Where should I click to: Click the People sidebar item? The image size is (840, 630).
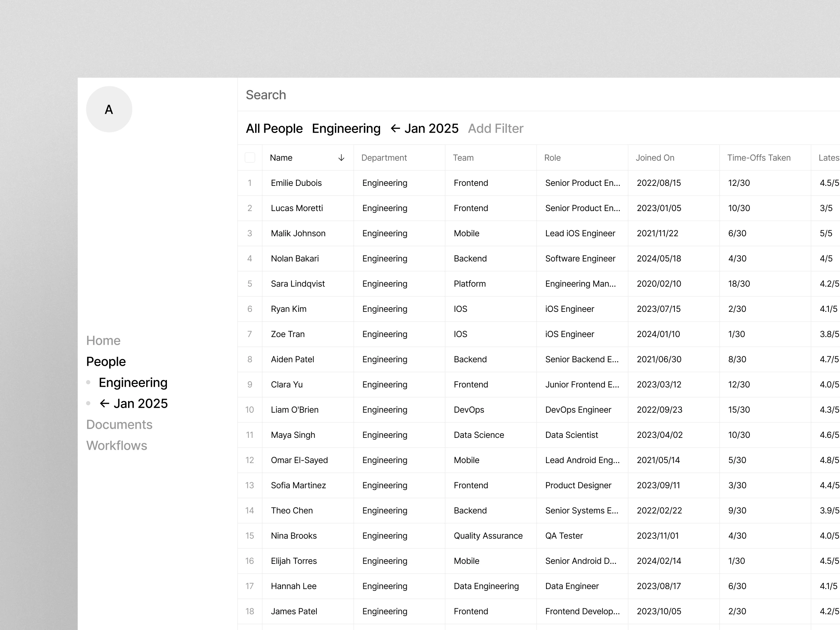[106, 362]
